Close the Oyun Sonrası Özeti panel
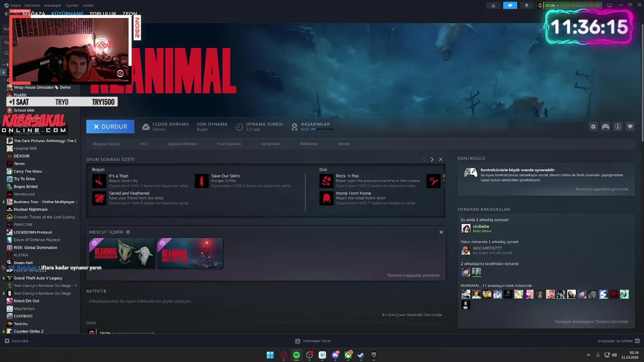This screenshot has height=362, width=644. point(441,159)
